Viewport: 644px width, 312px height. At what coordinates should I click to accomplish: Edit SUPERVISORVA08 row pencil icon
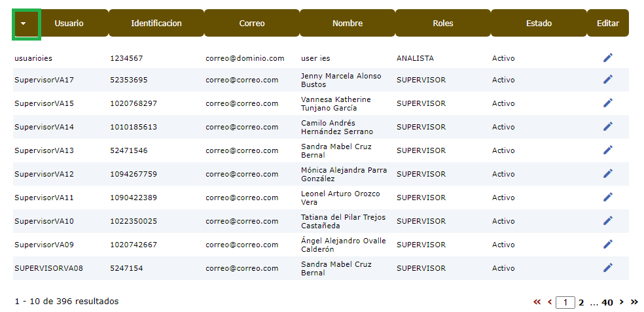[x=608, y=268]
